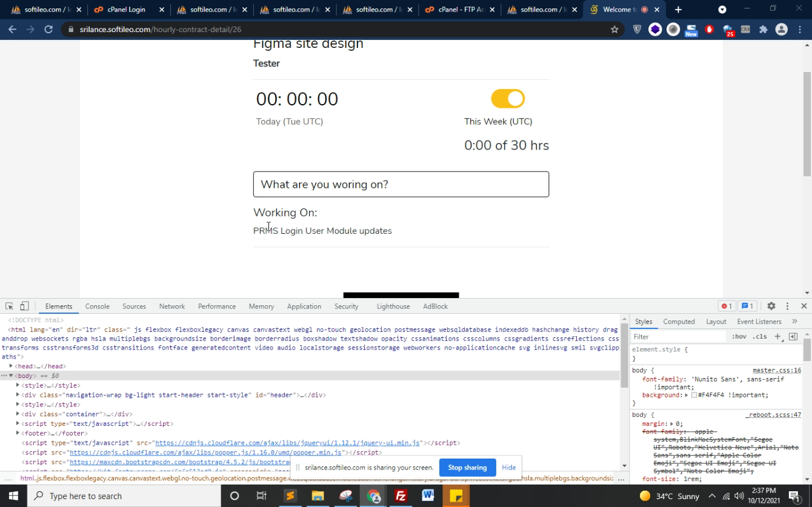
Task: Click the #F4F4F4 background color swatch
Action: [694, 396]
